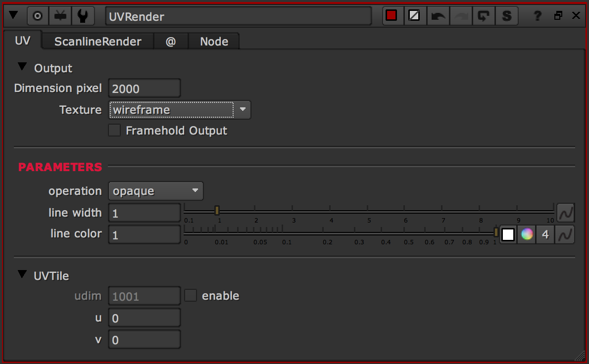
Task: Collapse the Output section triangle
Action: coord(21,66)
